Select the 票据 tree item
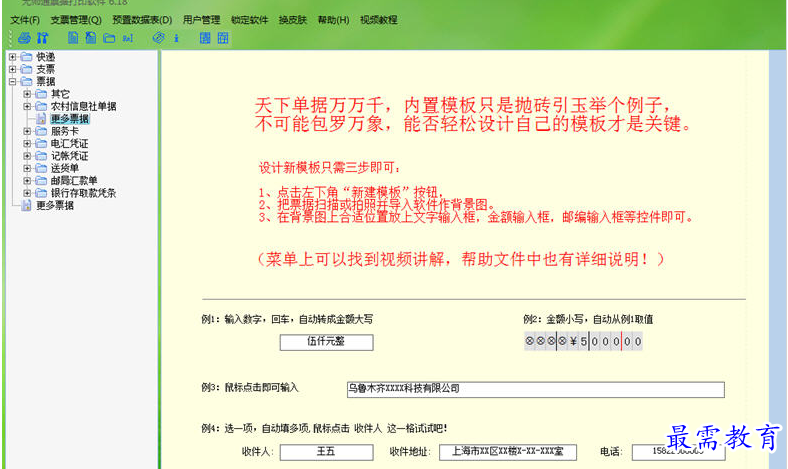This screenshot has height=469, width=788. pyautogui.click(x=45, y=81)
